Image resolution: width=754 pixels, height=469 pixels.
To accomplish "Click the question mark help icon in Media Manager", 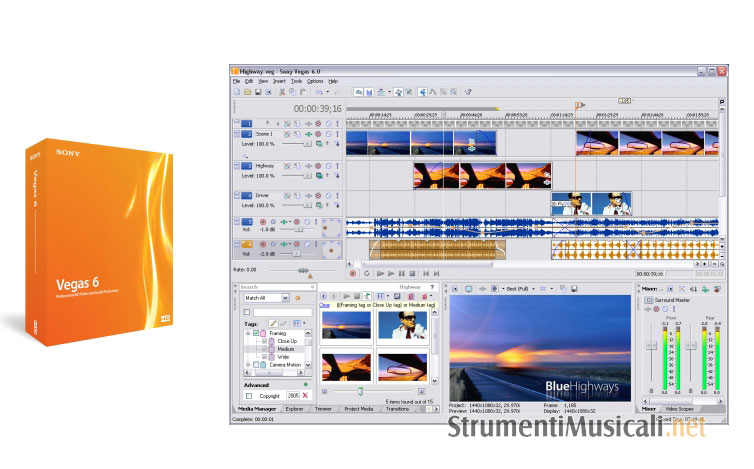I will [x=432, y=287].
